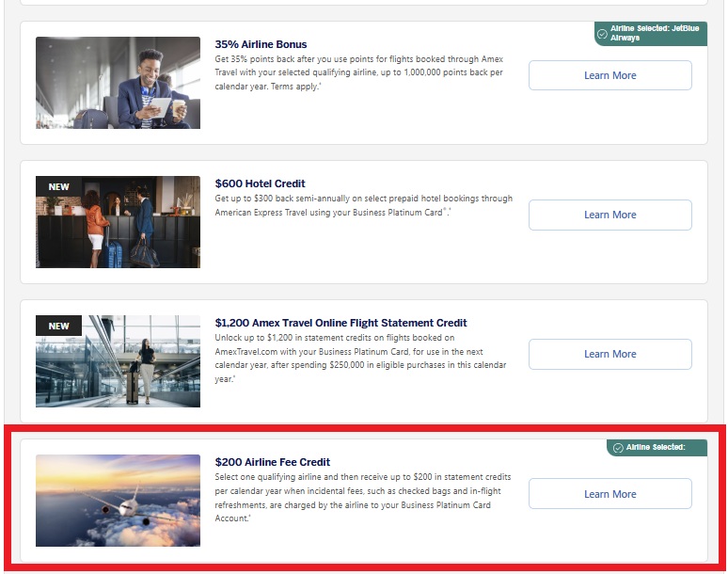Open Learn More for 35% Airline Bonus
The height and width of the screenshot is (574, 728).
(609, 75)
